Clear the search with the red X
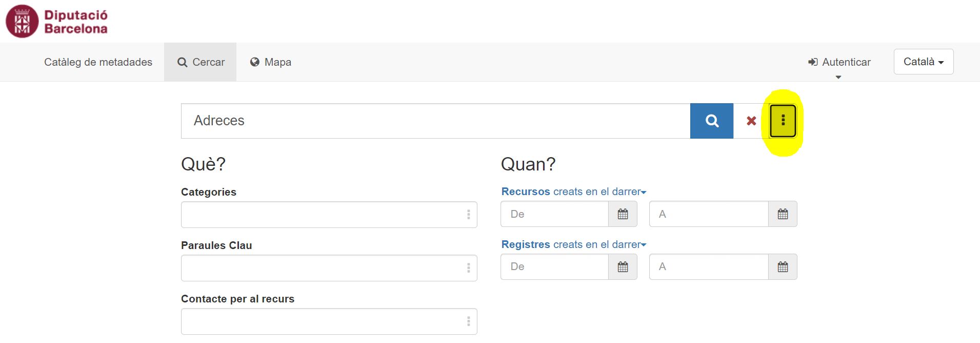 [x=751, y=121]
